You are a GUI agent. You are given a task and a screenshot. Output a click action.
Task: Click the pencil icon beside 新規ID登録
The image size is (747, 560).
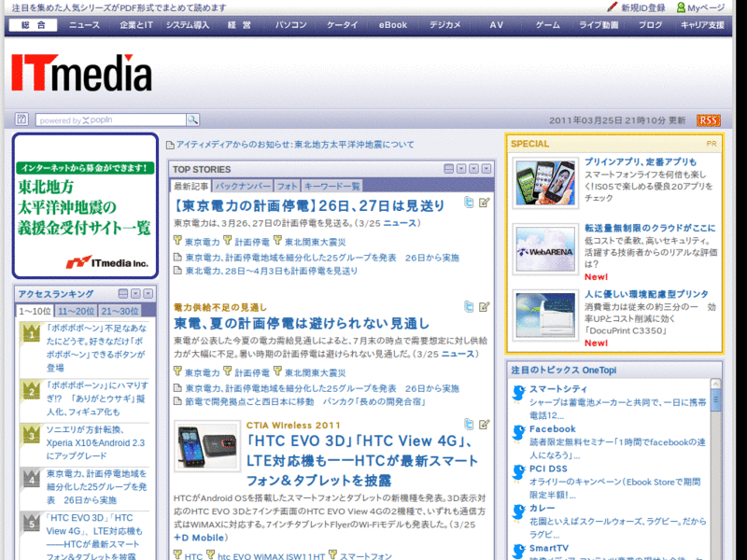(613, 7)
